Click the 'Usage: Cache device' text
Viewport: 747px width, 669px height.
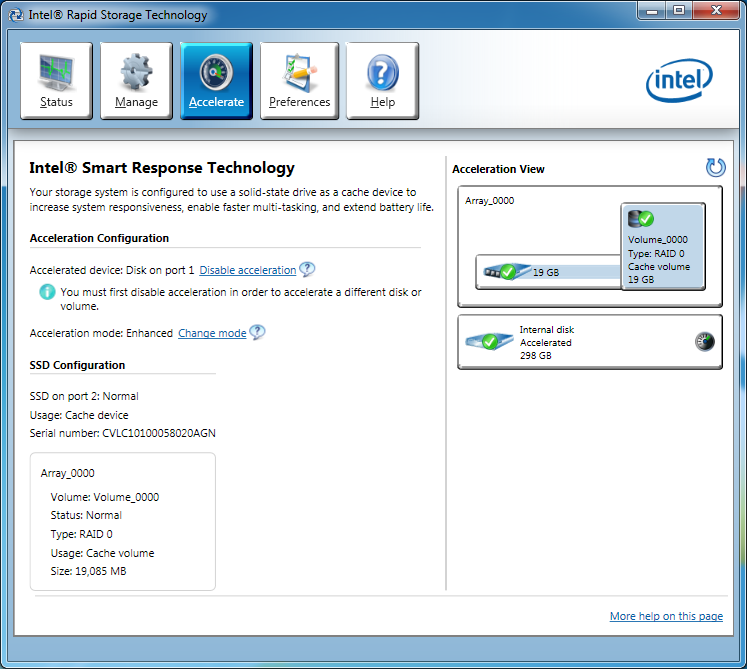[79, 415]
